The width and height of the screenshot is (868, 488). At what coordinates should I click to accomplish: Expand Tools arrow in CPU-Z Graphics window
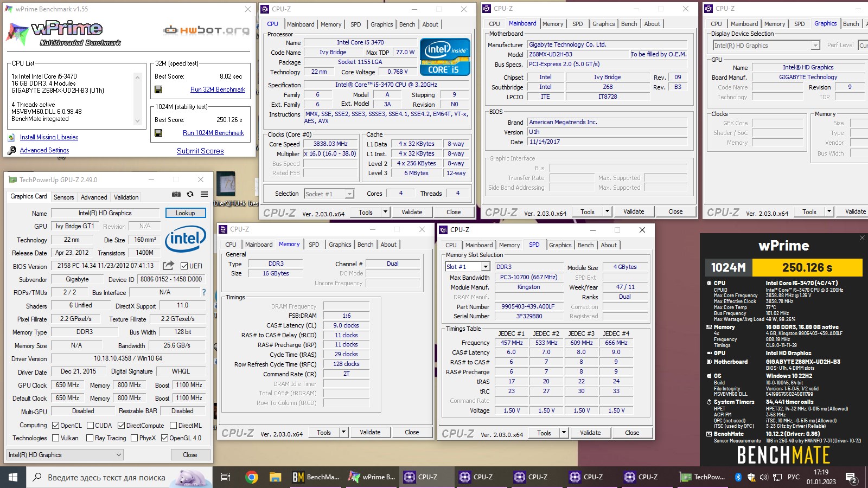[x=829, y=211]
